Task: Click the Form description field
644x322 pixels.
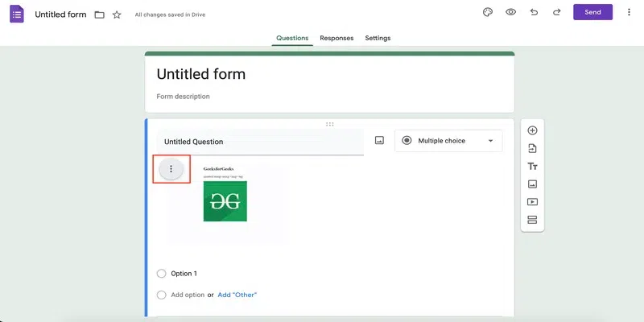Action: click(184, 97)
